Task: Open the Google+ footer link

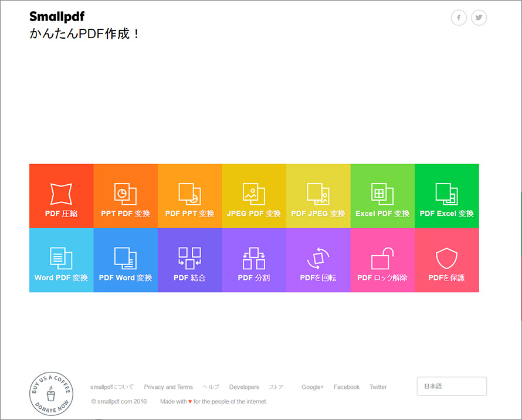Action: tap(313, 387)
